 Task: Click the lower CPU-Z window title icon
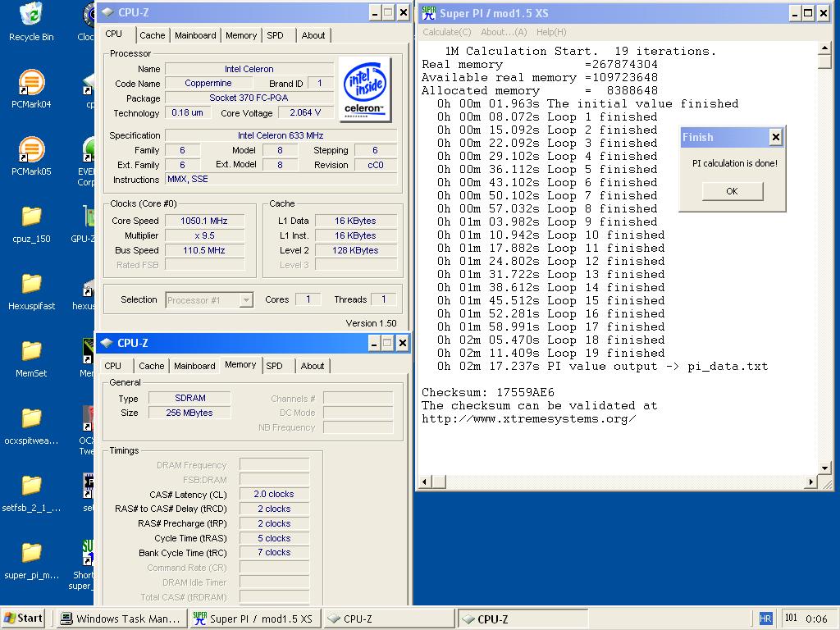(107, 343)
